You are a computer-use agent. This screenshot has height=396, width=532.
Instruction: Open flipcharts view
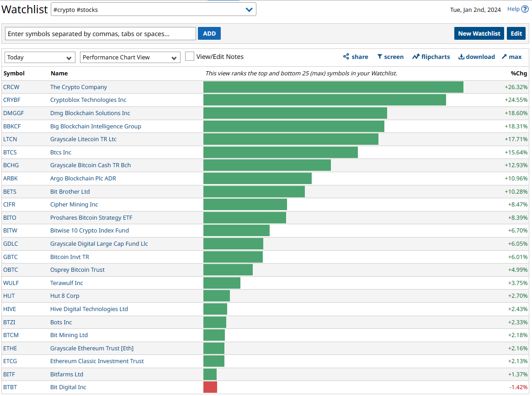[x=431, y=57]
